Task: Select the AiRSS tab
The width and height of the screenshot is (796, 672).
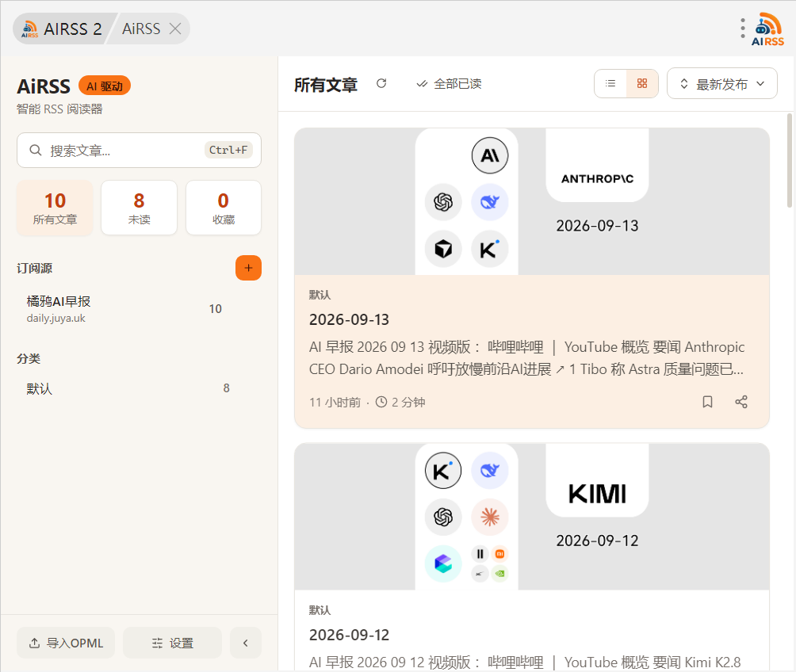Action: 140,29
